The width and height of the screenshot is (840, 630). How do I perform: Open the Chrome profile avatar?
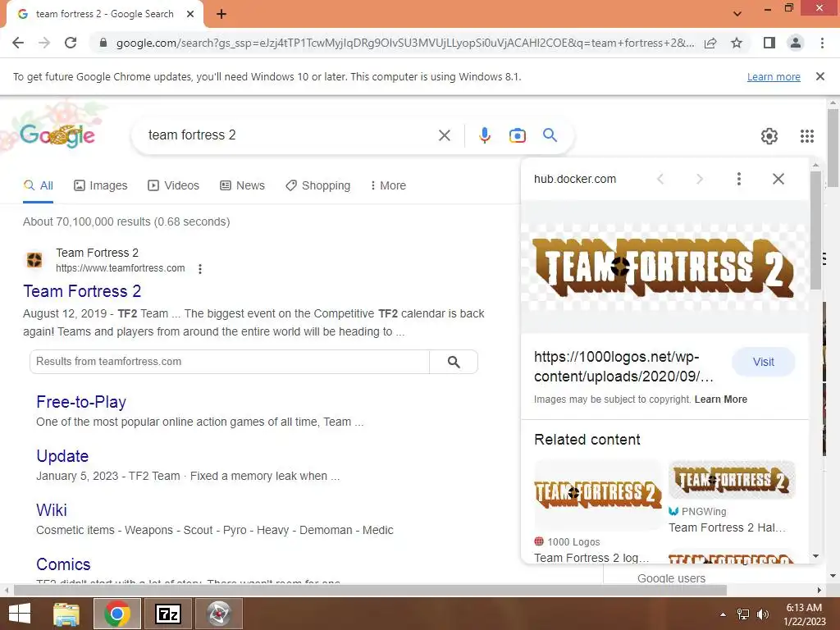(796, 43)
